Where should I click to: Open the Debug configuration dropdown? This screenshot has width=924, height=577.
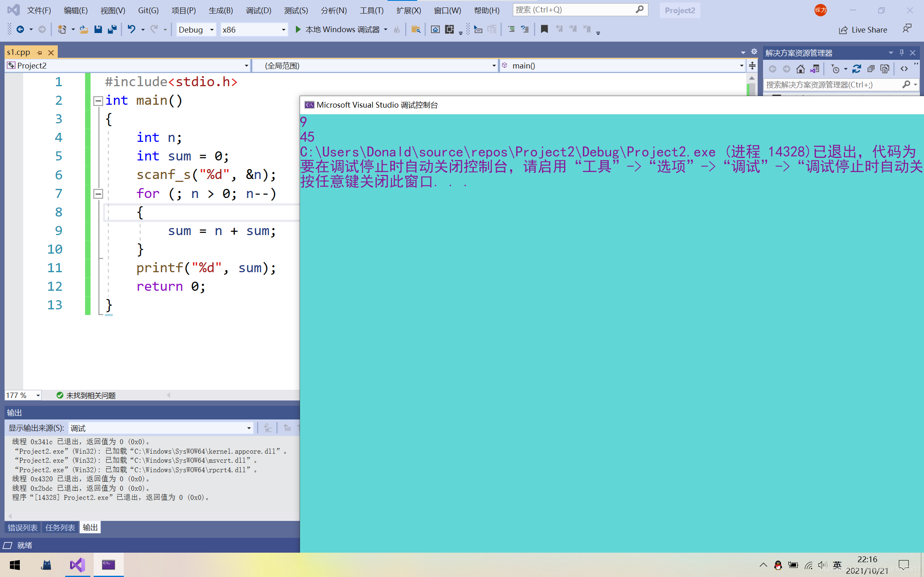tap(196, 30)
